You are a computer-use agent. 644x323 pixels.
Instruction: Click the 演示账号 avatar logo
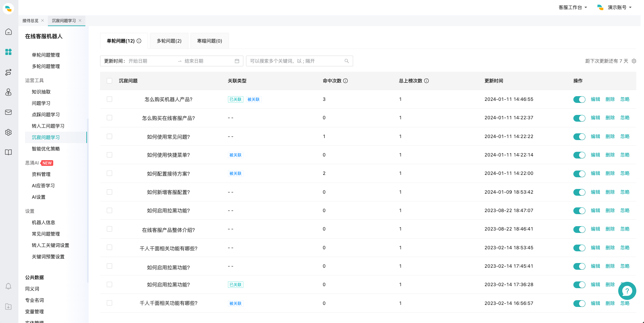(x=600, y=7)
